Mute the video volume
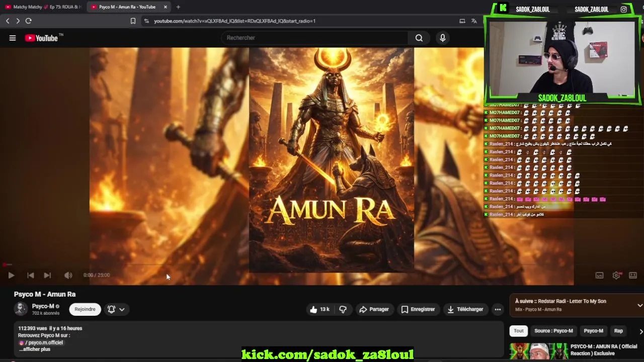Image resolution: width=644 pixels, height=362 pixels. click(x=68, y=275)
